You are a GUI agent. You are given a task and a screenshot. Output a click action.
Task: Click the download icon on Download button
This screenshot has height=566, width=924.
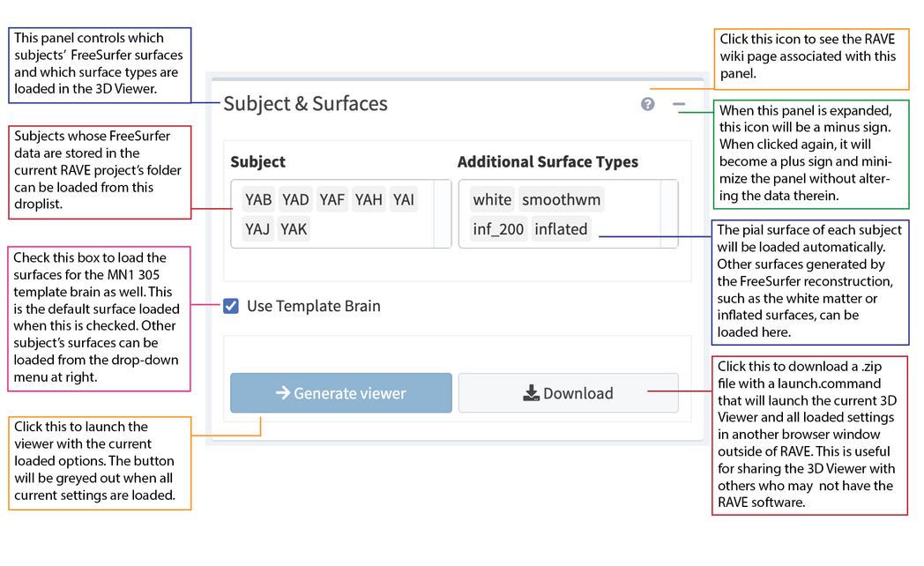[x=531, y=393]
